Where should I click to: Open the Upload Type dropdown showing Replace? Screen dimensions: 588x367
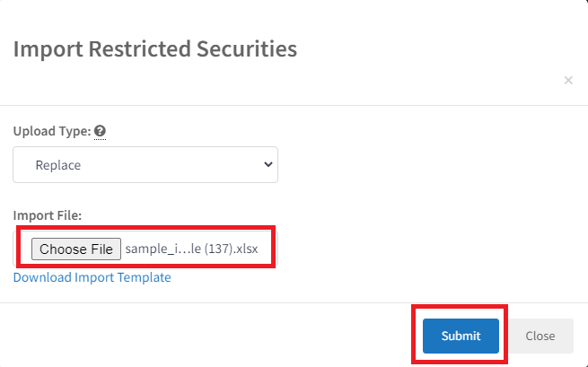145,164
